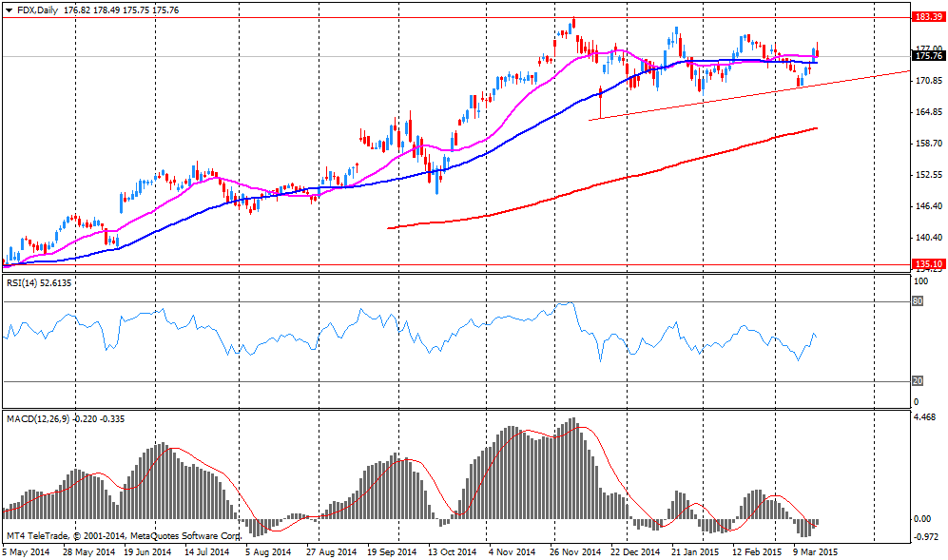Click the RSI 80 overbought level label
Screen dimensions: 948x560
(918, 301)
